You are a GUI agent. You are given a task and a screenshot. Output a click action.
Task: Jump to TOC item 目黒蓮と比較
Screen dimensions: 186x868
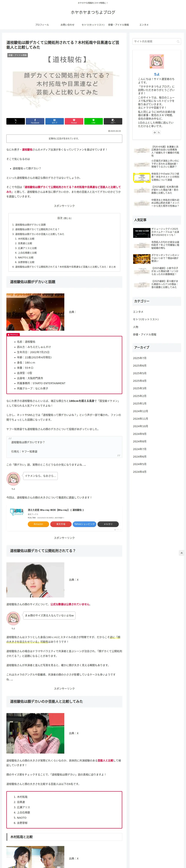[25, 243]
